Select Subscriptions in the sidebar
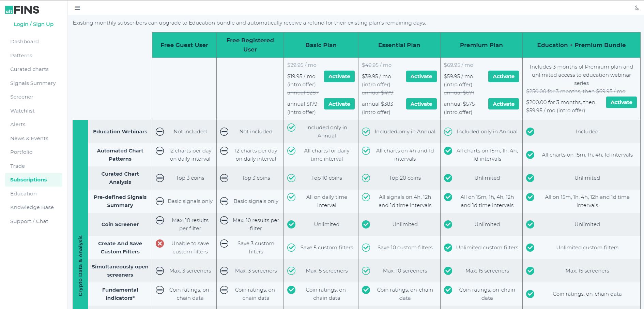This screenshot has height=309, width=644. (x=34, y=180)
